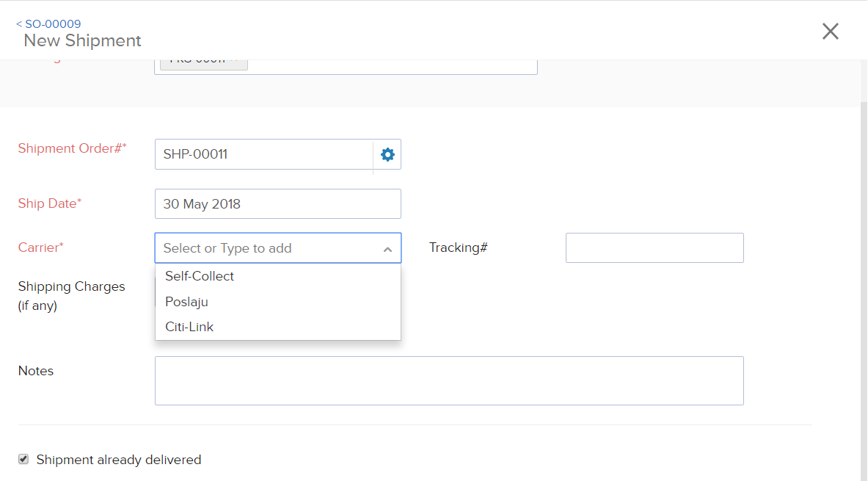Pick Citi-Link carrier option
The height and width of the screenshot is (481, 868).
pyautogui.click(x=189, y=327)
